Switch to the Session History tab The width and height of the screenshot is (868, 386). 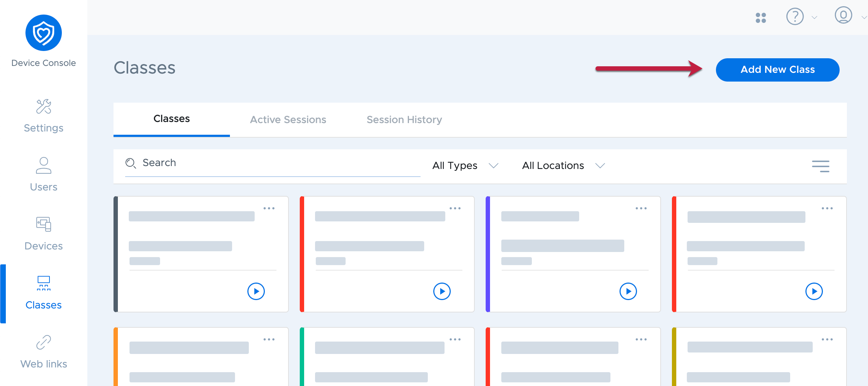coord(404,120)
